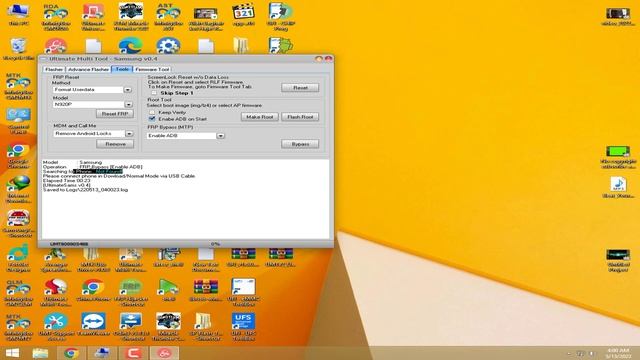Click the Remove button under MDM
The height and width of the screenshot is (360, 640).
pyautogui.click(x=115, y=144)
